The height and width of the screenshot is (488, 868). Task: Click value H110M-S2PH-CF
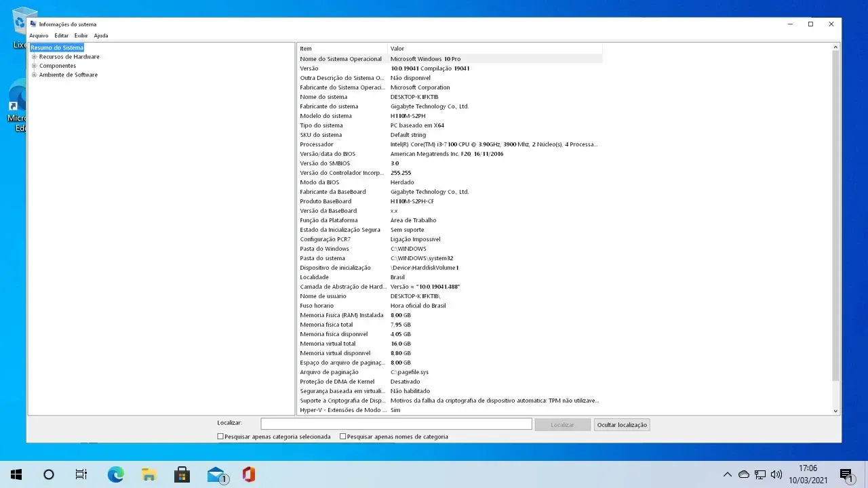click(412, 201)
